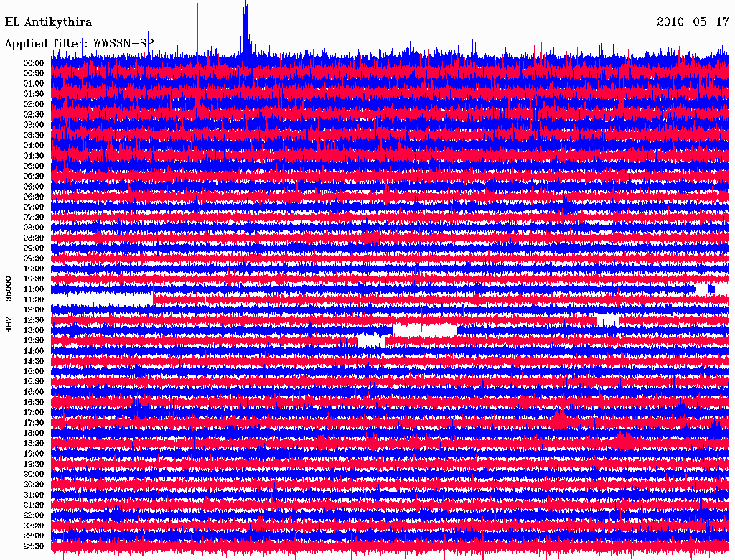Click the 14:30 time label
Screen dimensions: 735x560
click(34, 361)
